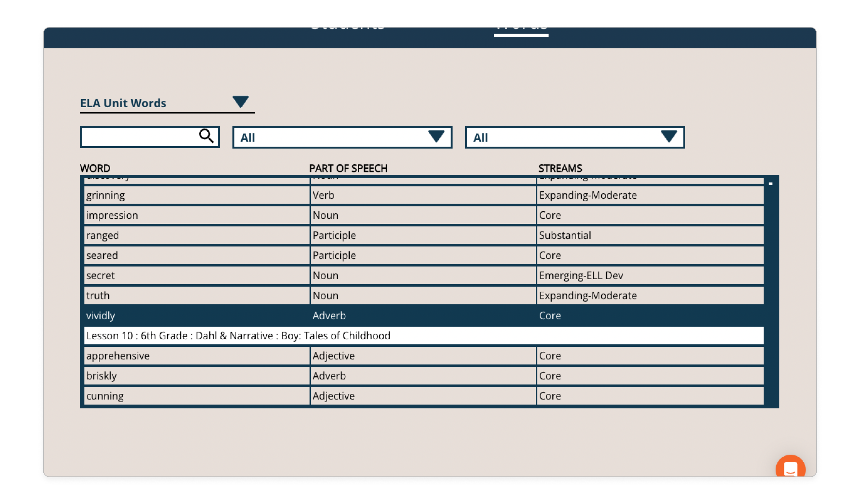
Task: Click the search magnifier icon
Action: coord(206,136)
